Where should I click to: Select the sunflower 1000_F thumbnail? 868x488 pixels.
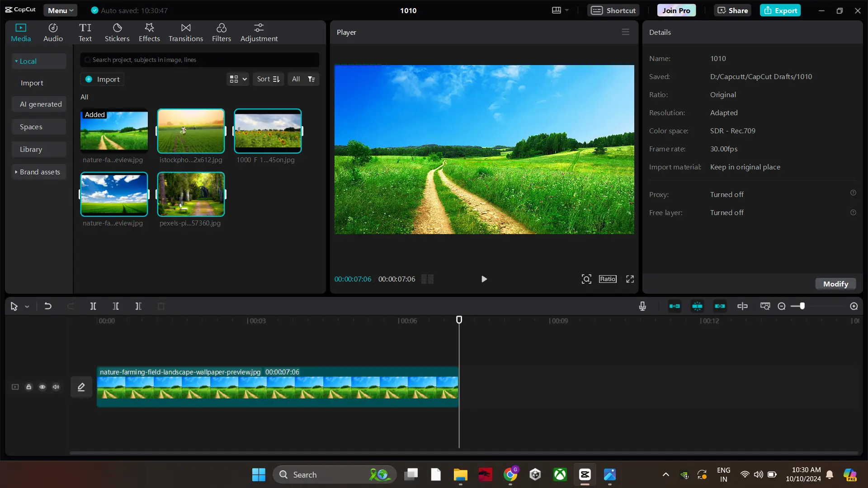(268, 131)
